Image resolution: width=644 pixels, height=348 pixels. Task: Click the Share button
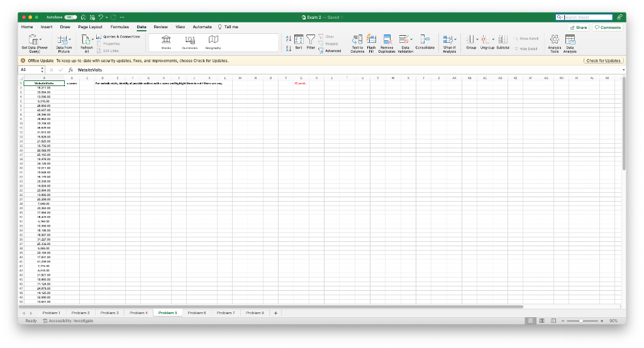click(579, 28)
